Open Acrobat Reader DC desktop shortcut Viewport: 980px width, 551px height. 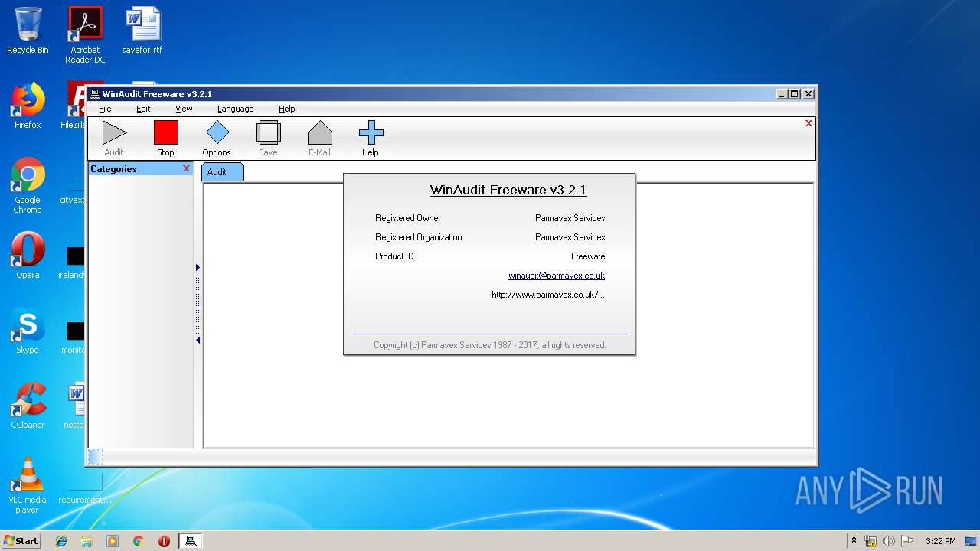[x=85, y=35]
